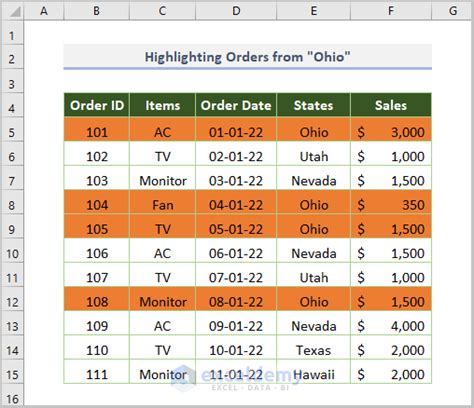Screen dimensions: 474x408
Task: Select row 8 header
Action: pyautogui.click(x=12, y=202)
